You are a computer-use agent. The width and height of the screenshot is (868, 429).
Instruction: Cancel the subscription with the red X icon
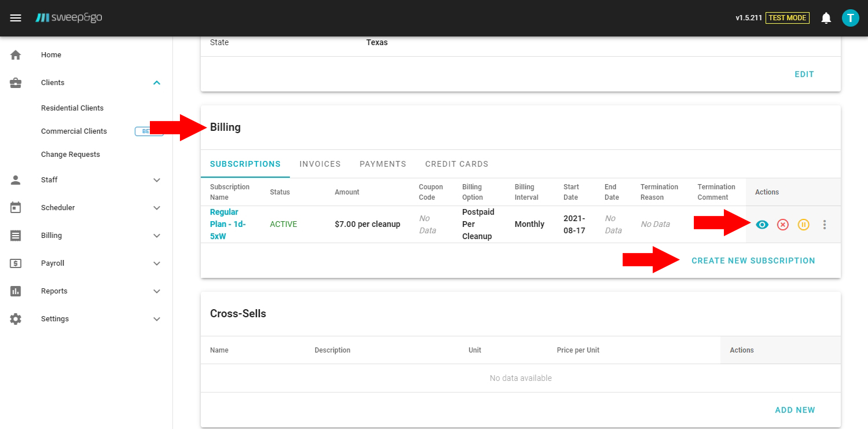pyautogui.click(x=783, y=225)
